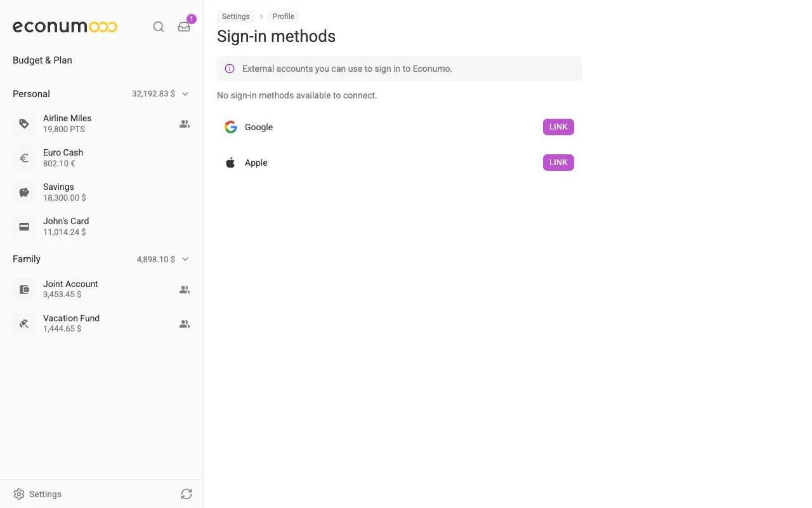812x508 pixels.
Task: Click the 'No sign-in methods available' message
Action: (297, 95)
